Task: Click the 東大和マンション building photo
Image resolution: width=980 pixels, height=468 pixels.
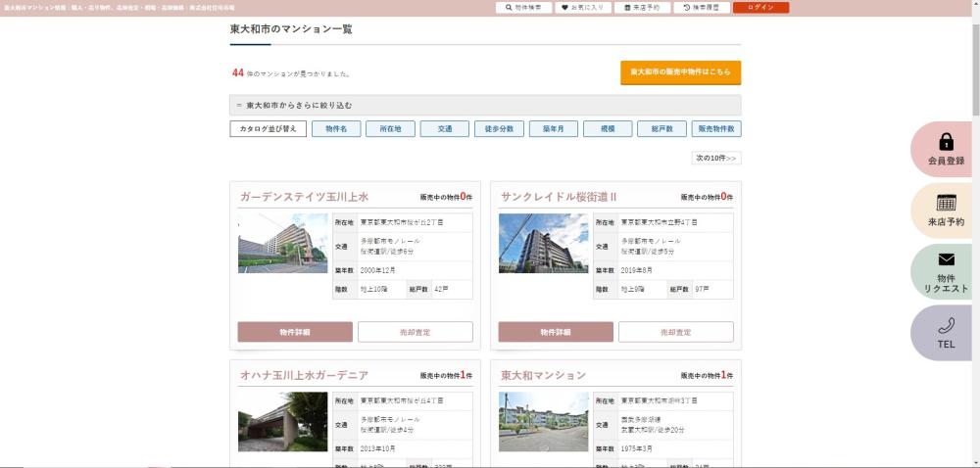Action: 544,422
